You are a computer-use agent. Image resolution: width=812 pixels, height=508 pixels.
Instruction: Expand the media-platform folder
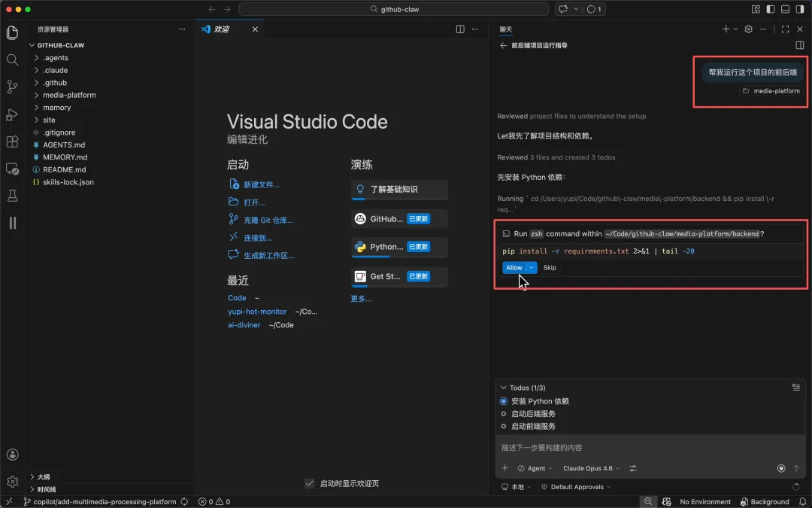pos(69,96)
